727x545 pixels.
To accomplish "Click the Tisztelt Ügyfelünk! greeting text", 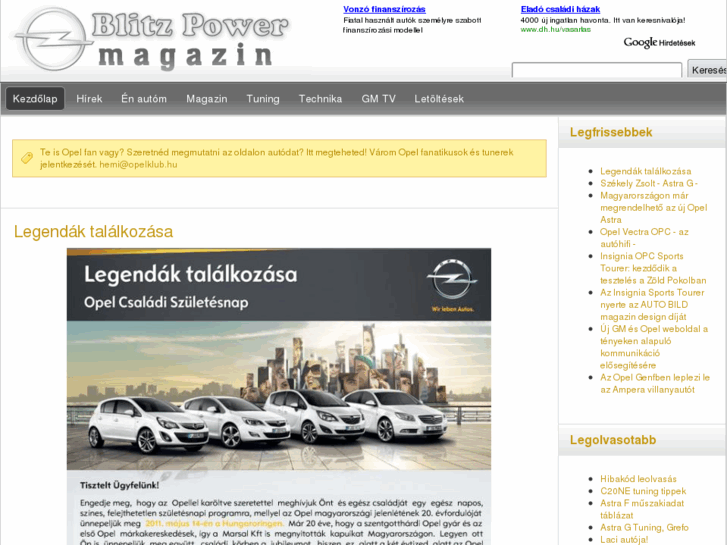I will 119,485.
